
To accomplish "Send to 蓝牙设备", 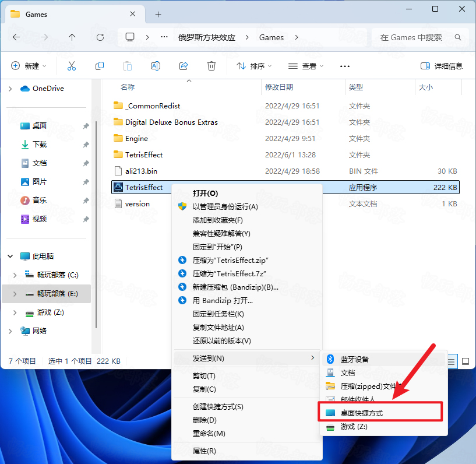I will click(x=384, y=359).
